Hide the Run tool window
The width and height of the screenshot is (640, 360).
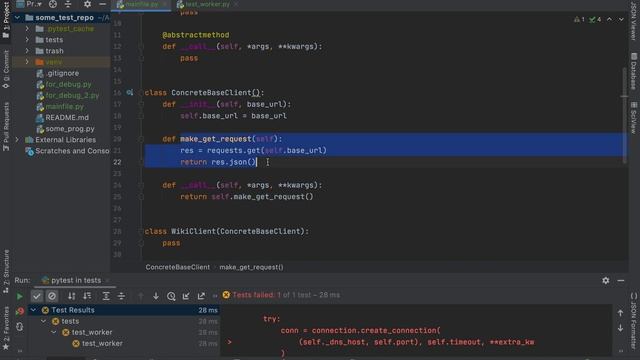tap(621, 280)
